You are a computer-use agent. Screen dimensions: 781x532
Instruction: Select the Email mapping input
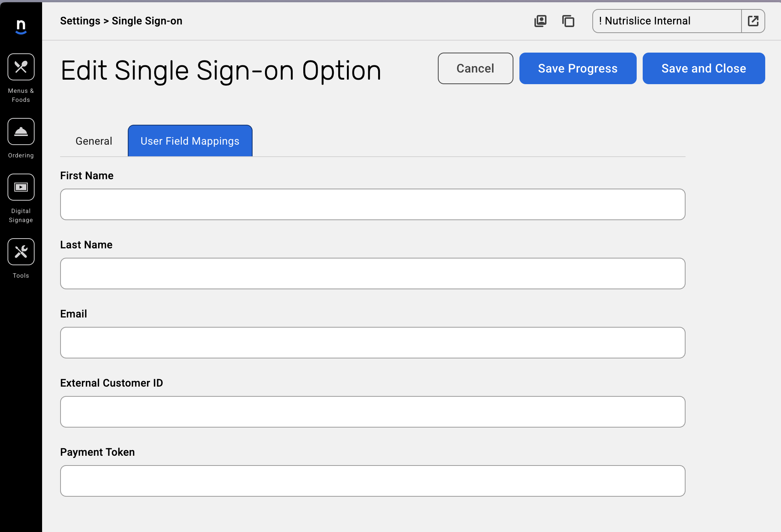(372, 343)
